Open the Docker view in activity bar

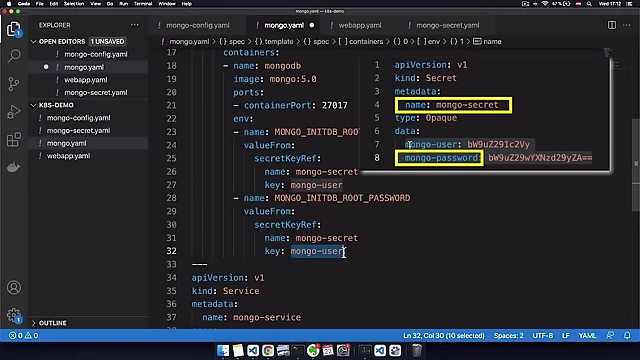pos(13,167)
